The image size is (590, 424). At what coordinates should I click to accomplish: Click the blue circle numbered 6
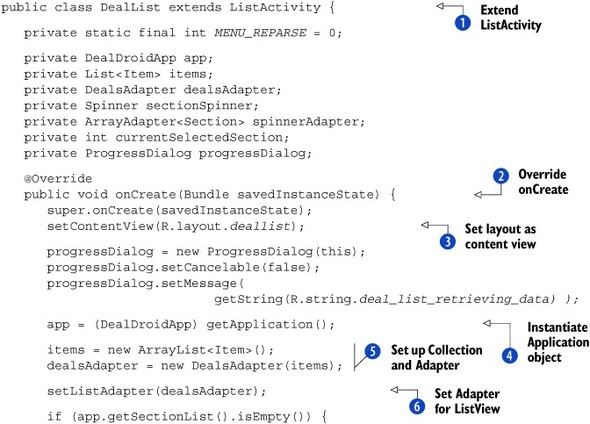click(417, 406)
